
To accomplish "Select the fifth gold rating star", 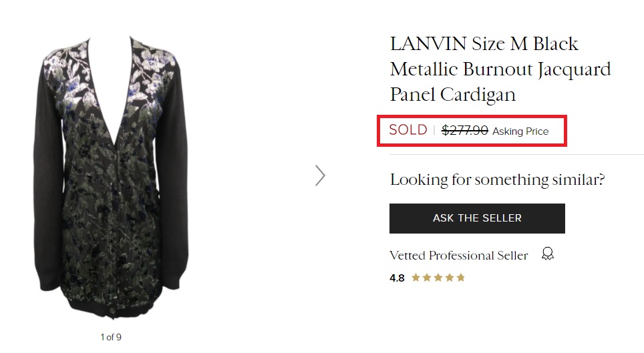I will tap(460, 278).
